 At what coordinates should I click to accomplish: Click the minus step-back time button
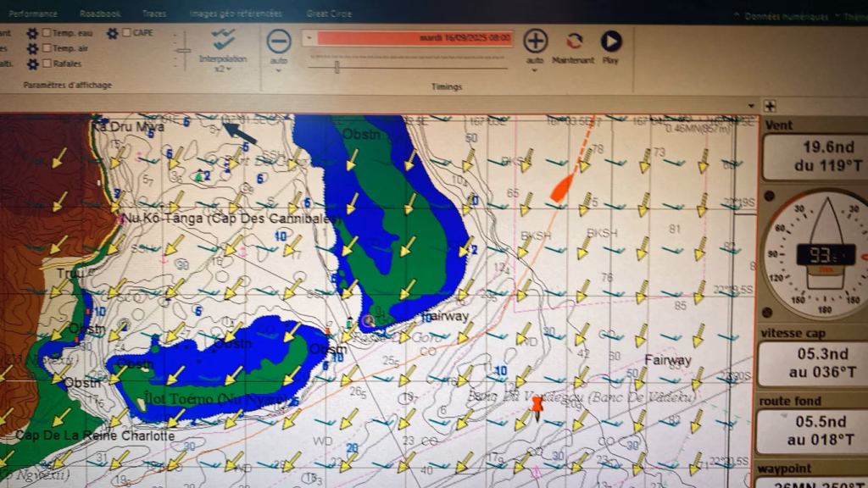tap(278, 41)
